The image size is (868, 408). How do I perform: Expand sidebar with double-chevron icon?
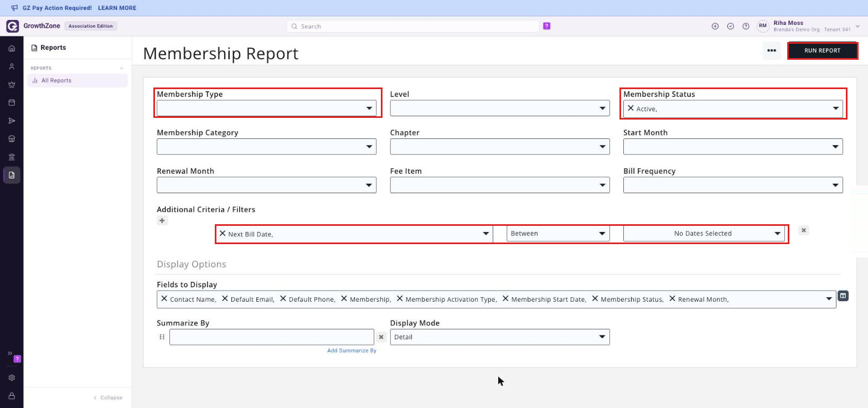pos(9,353)
